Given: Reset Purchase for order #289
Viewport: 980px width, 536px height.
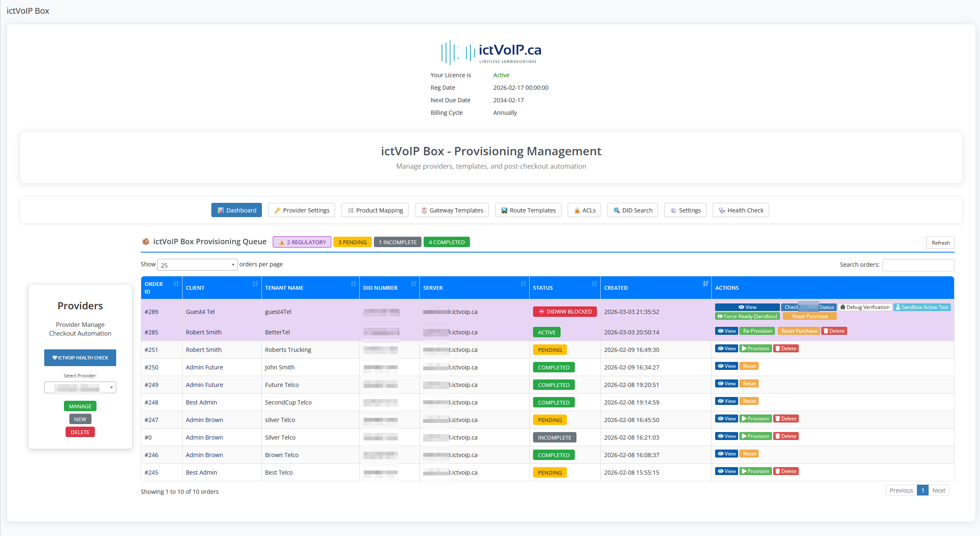Looking at the screenshot, I should point(810,316).
